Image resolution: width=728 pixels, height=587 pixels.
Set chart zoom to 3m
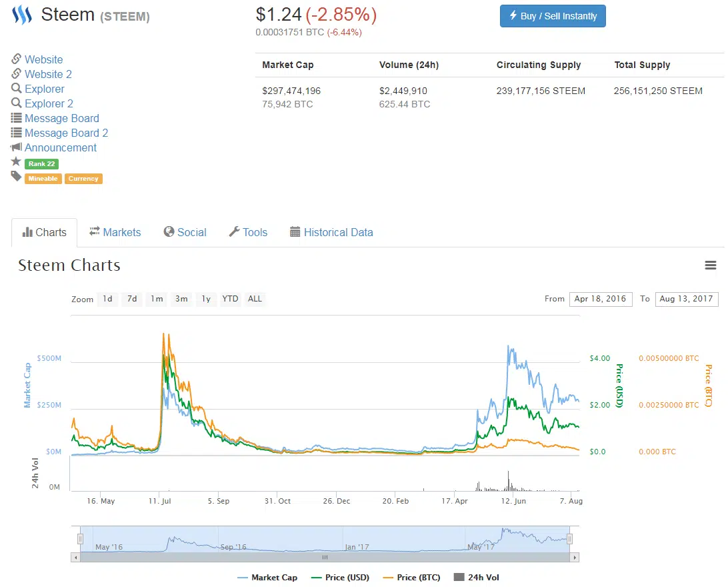pyautogui.click(x=181, y=299)
